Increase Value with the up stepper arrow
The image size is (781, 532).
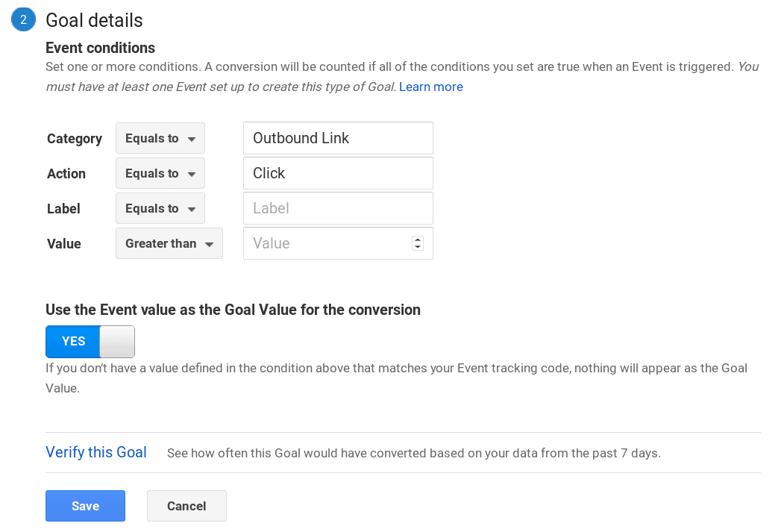[418, 240]
